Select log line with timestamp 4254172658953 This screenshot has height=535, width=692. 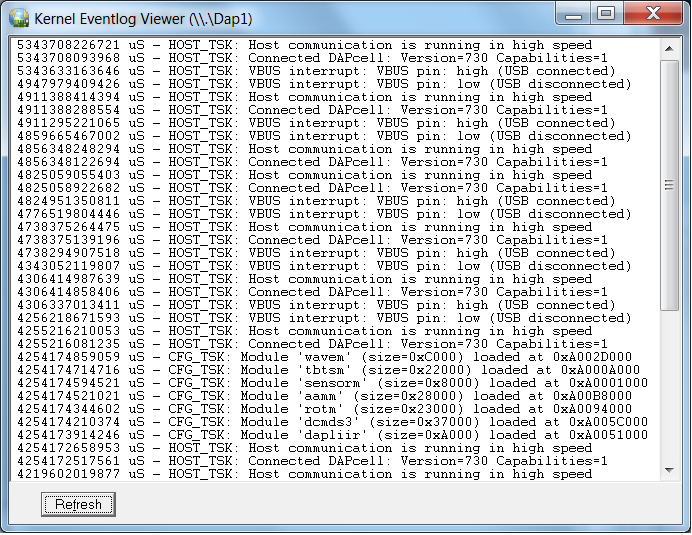tap(305, 448)
